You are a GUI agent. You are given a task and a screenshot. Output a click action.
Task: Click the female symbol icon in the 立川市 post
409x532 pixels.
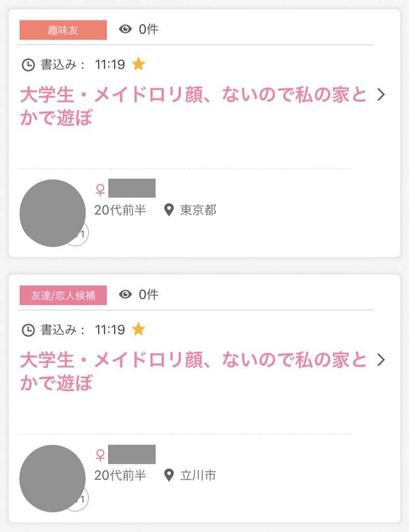101,455
